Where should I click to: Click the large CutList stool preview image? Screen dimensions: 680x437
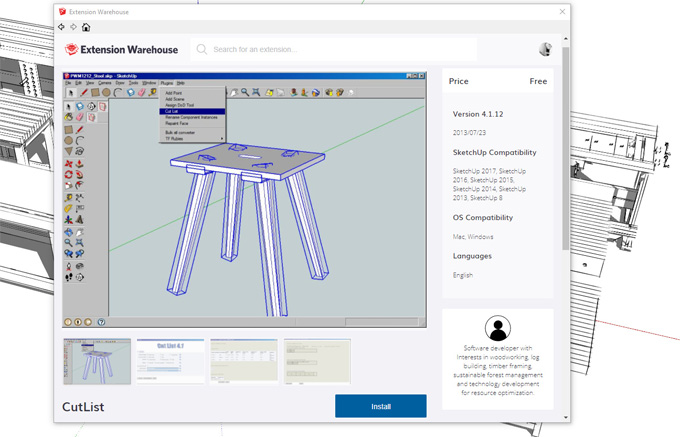(x=244, y=199)
